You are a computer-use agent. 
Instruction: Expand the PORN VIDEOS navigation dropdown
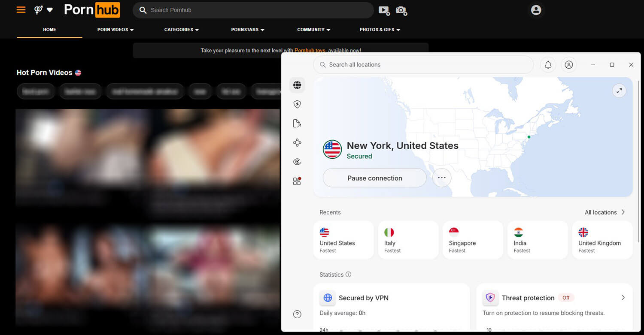tap(115, 30)
